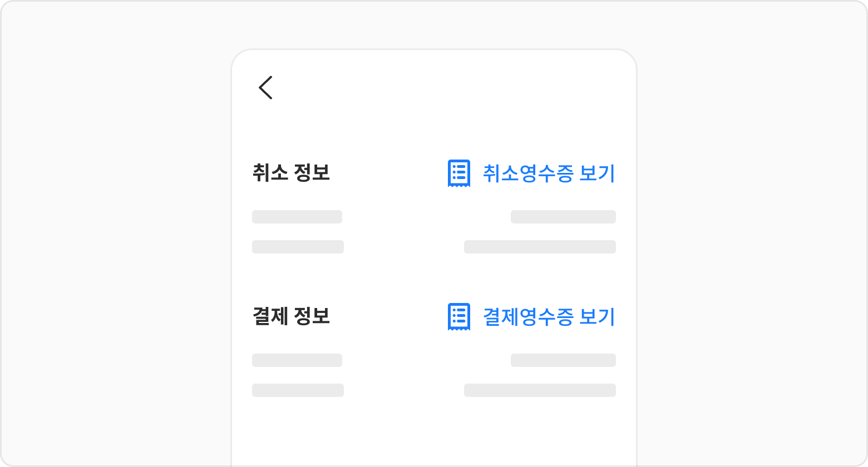The width and height of the screenshot is (868, 467).
Task: Click first left placeholder bar under 취소 정보
Action: 297,217
